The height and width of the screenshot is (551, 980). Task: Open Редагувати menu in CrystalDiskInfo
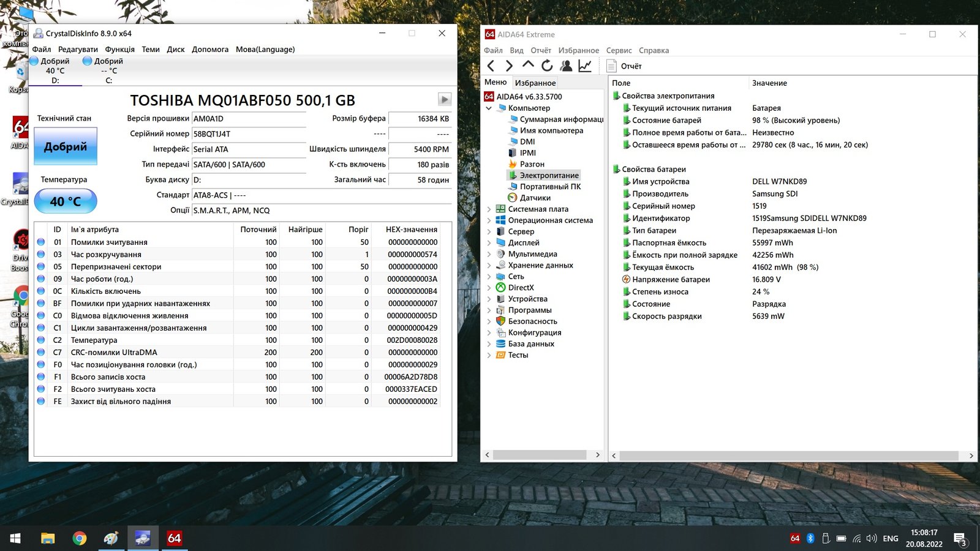[78, 50]
